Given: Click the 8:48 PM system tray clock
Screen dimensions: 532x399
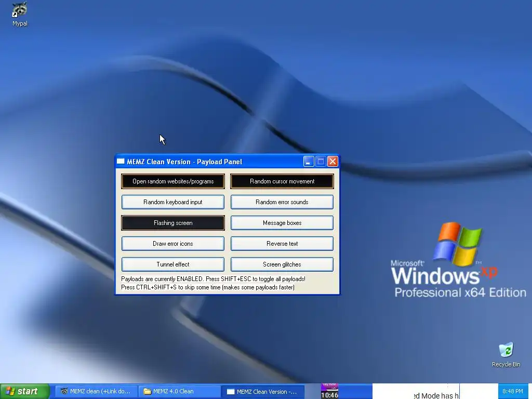Looking at the screenshot, I should (513, 391).
